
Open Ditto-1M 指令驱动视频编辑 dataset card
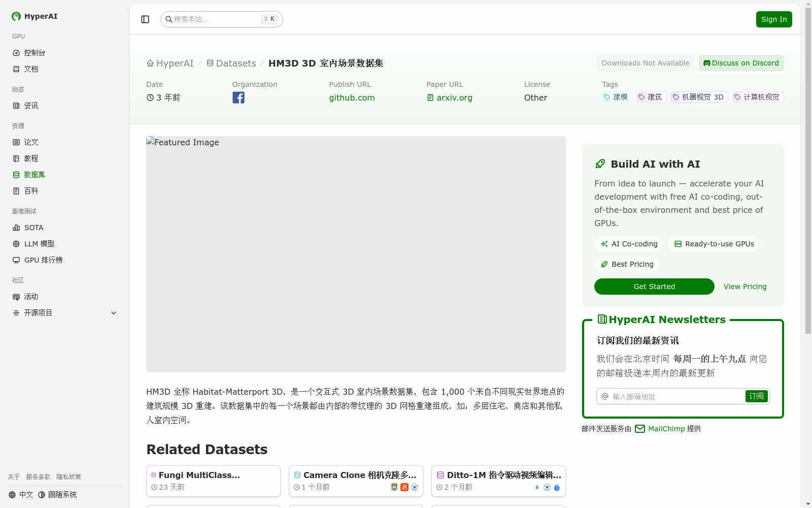click(x=498, y=481)
